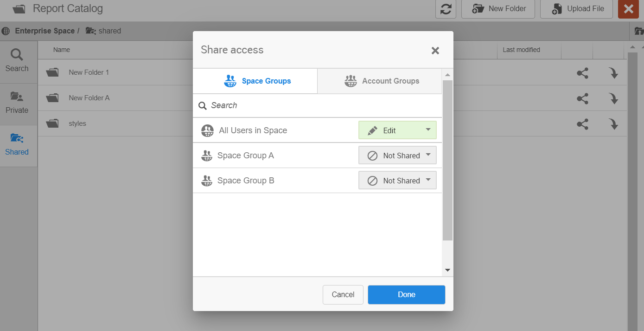Click the red close catalog button
644x331 pixels.
[628, 9]
